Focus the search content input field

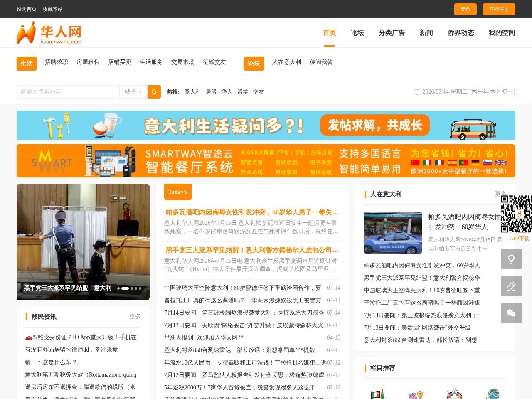coord(68,92)
